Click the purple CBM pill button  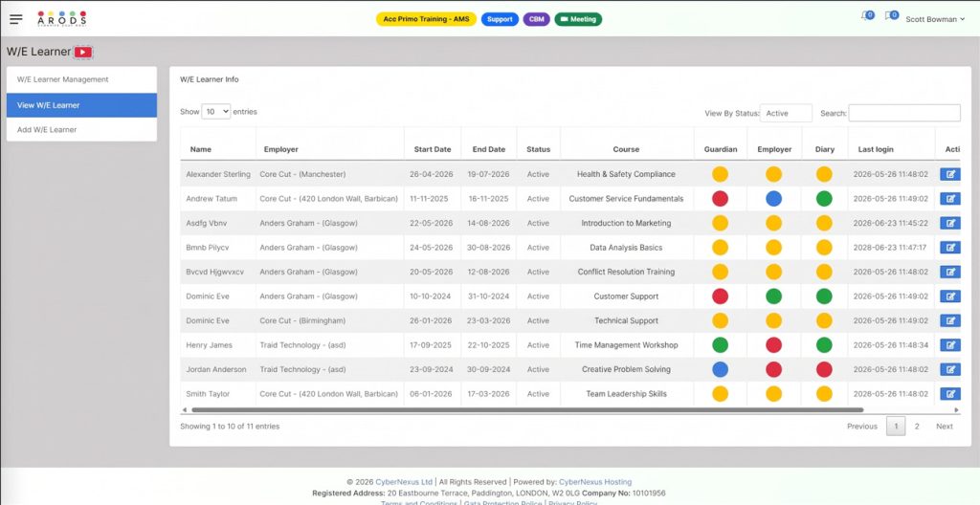point(536,19)
